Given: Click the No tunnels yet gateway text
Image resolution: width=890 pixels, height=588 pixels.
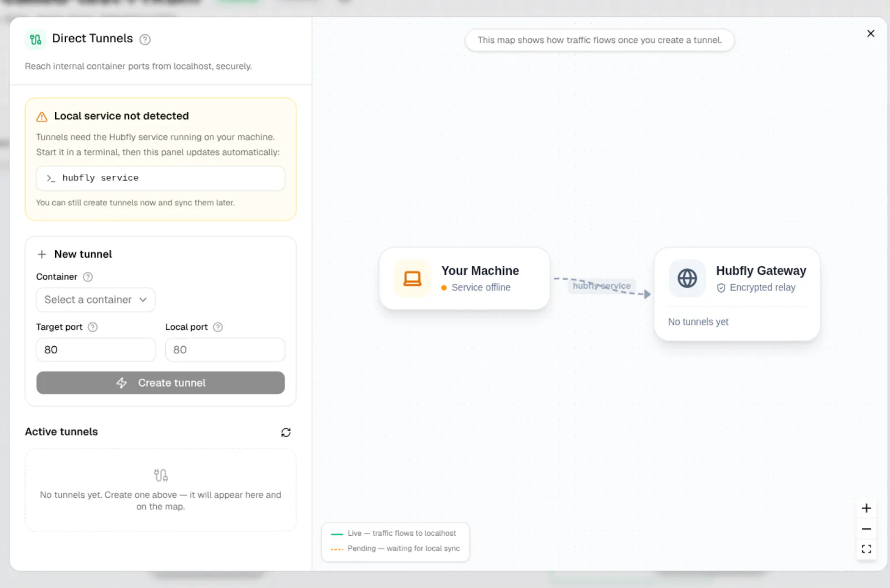Looking at the screenshot, I should point(698,322).
